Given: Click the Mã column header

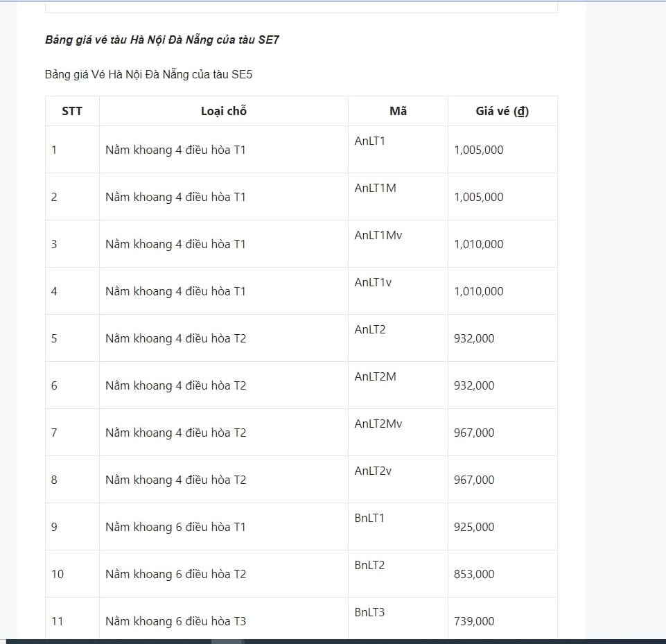Looking at the screenshot, I should point(398,111).
